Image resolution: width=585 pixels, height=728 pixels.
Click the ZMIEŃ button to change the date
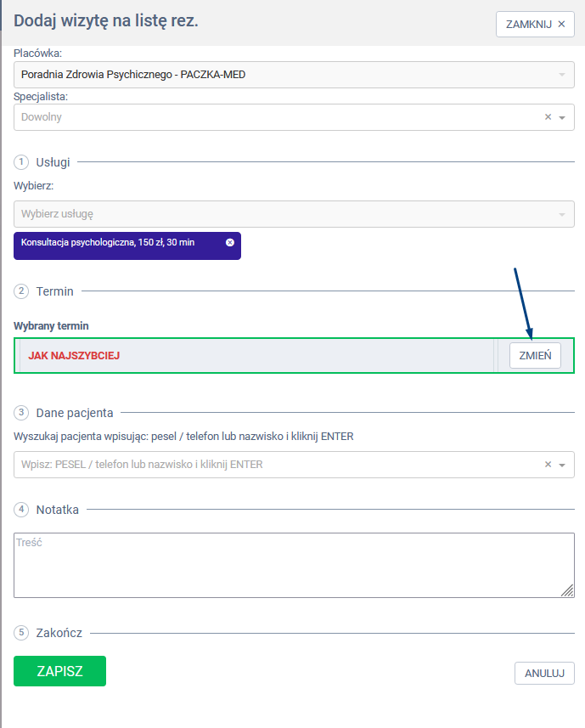[x=535, y=356]
